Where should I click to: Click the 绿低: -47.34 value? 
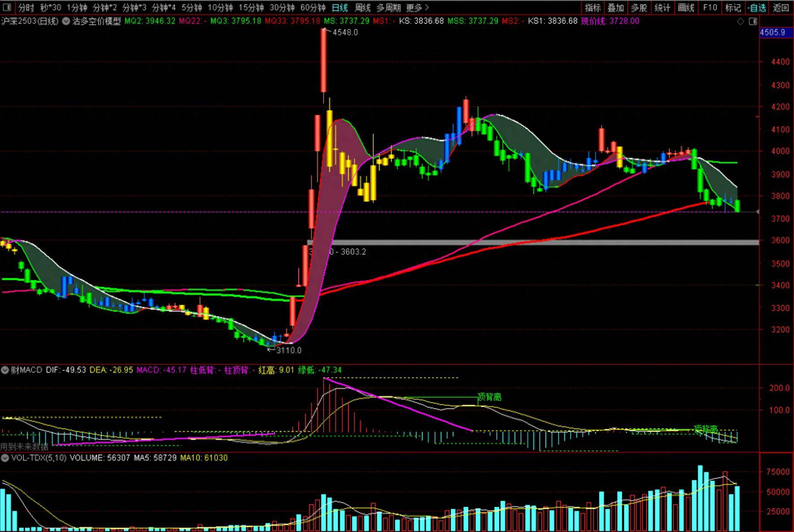coord(320,370)
